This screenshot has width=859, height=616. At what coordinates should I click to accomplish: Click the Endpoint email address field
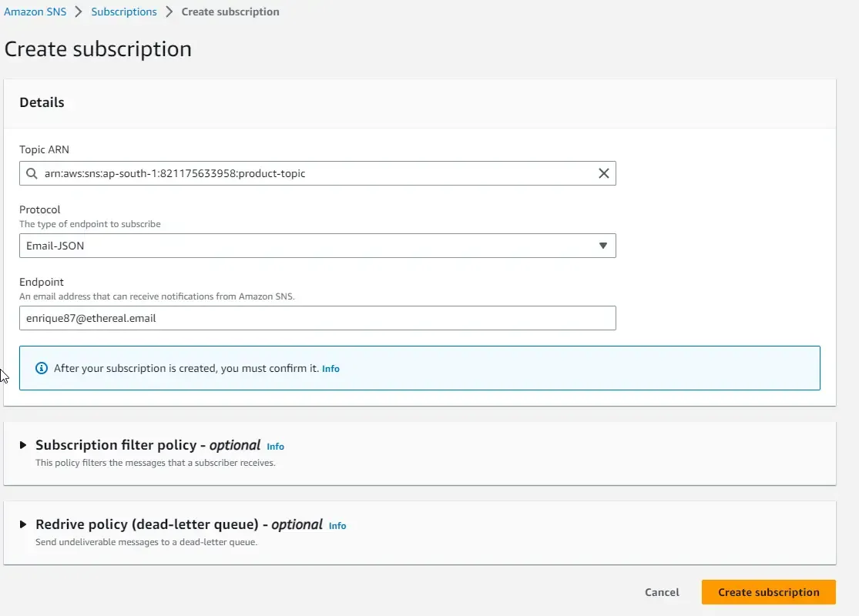pos(317,318)
